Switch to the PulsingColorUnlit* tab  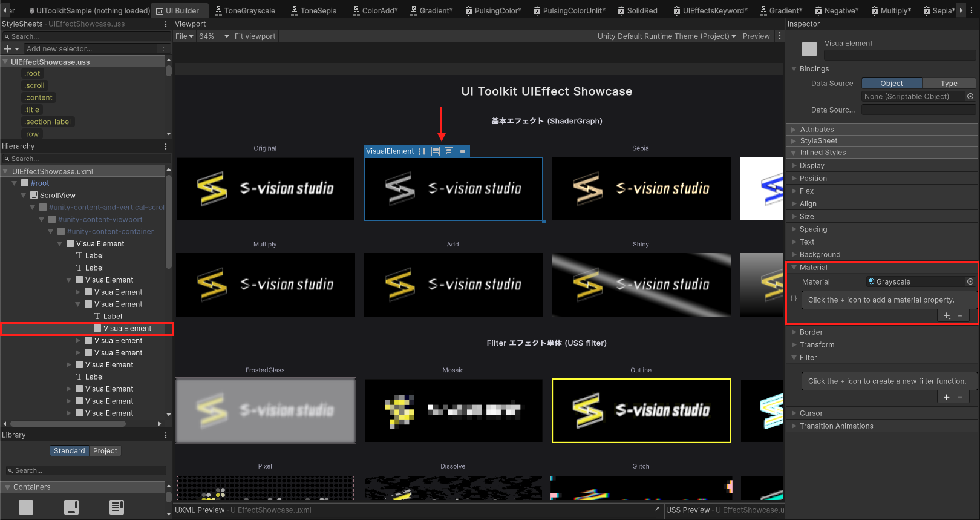point(569,10)
